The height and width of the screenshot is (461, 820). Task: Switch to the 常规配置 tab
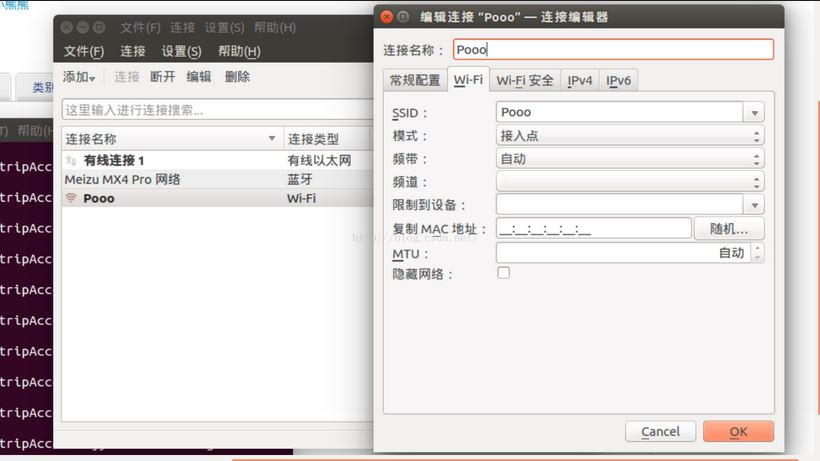point(415,80)
